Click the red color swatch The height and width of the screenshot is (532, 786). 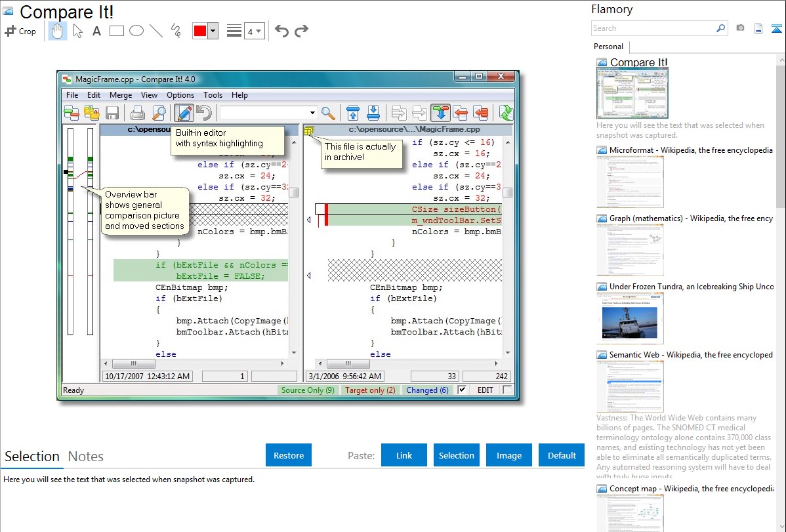tap(200, 31)
